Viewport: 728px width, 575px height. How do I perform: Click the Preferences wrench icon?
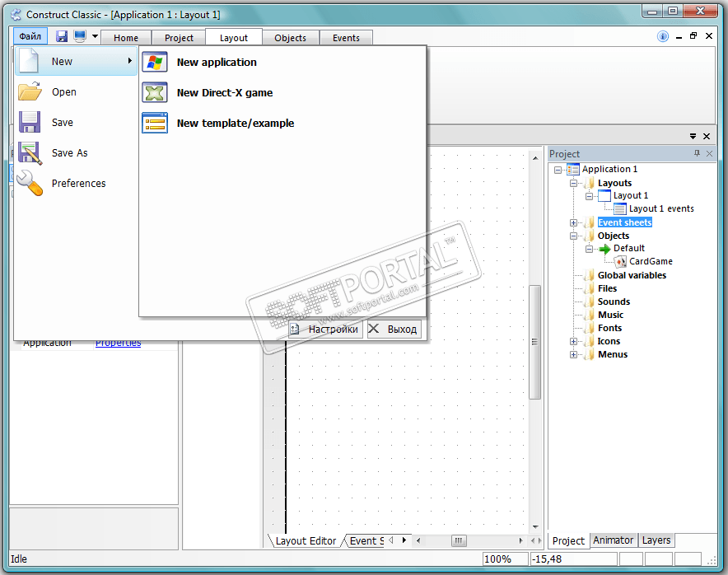pyautogui.click(x=30, y=183)
